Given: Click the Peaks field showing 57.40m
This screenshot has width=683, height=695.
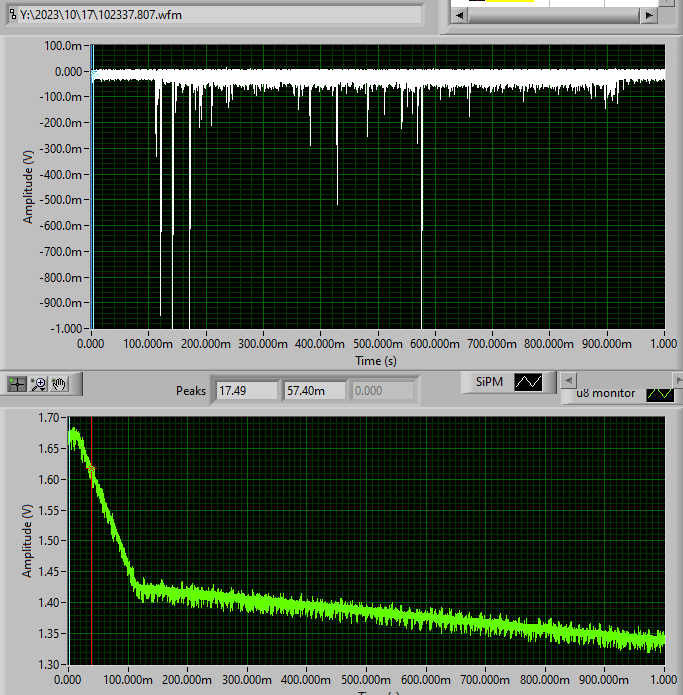Looking at the screenshot, I should (x=314, y=391).
